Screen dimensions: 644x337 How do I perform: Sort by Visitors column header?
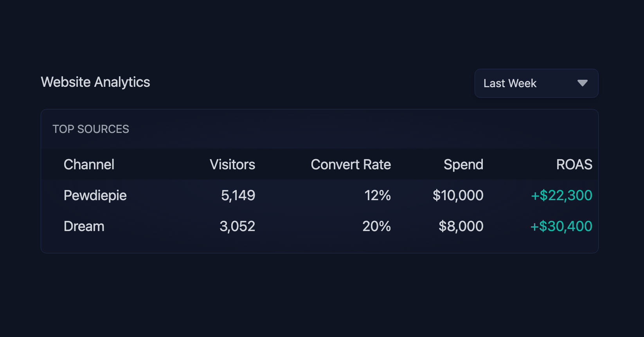(232, 165)
